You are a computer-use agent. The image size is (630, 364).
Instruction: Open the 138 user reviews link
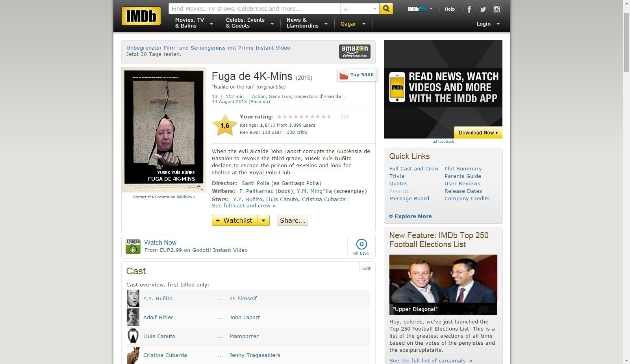click(x=272, y=132)
